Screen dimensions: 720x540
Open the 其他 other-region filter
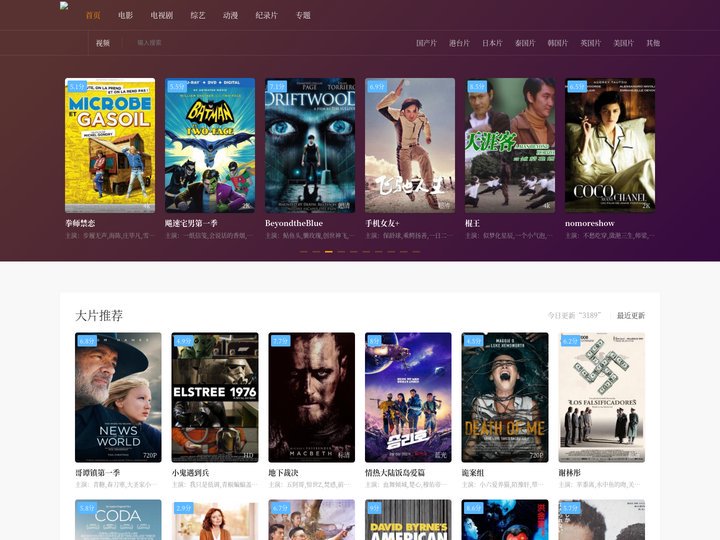click(653, 43)
